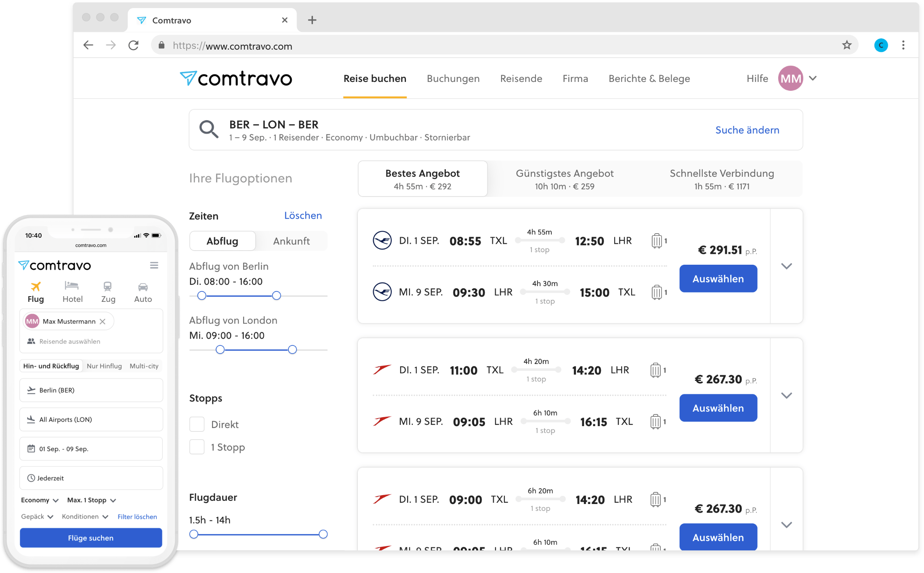The image size is (924, 573).
Task: Remove Max Mustermann traveler with X icon
Action: [103, 321]
